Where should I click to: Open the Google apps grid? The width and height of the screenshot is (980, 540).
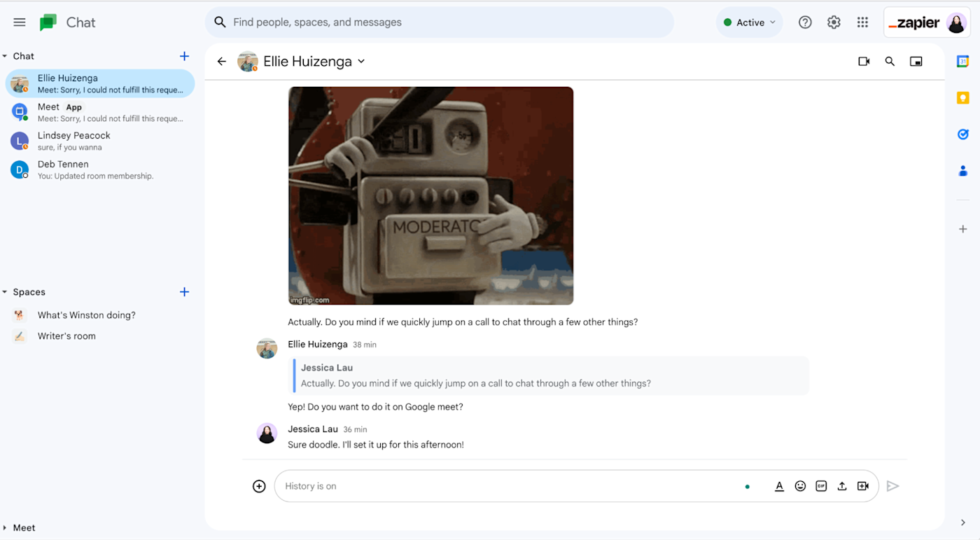click(862, 22)
